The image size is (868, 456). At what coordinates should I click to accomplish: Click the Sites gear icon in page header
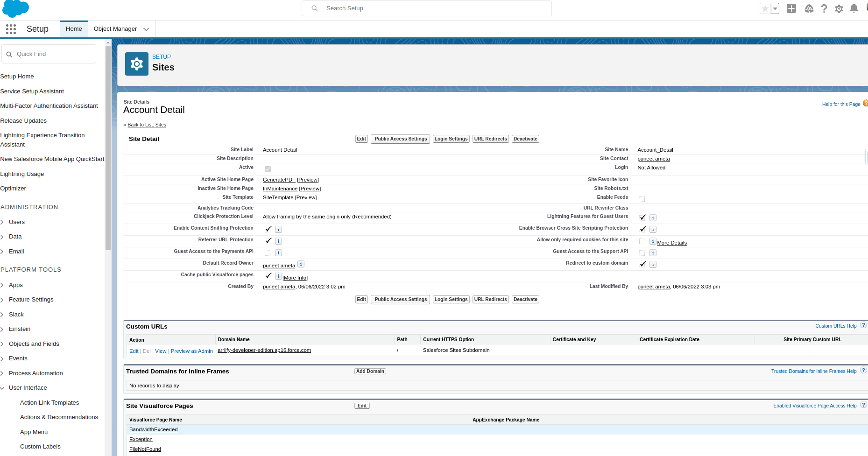137,64
